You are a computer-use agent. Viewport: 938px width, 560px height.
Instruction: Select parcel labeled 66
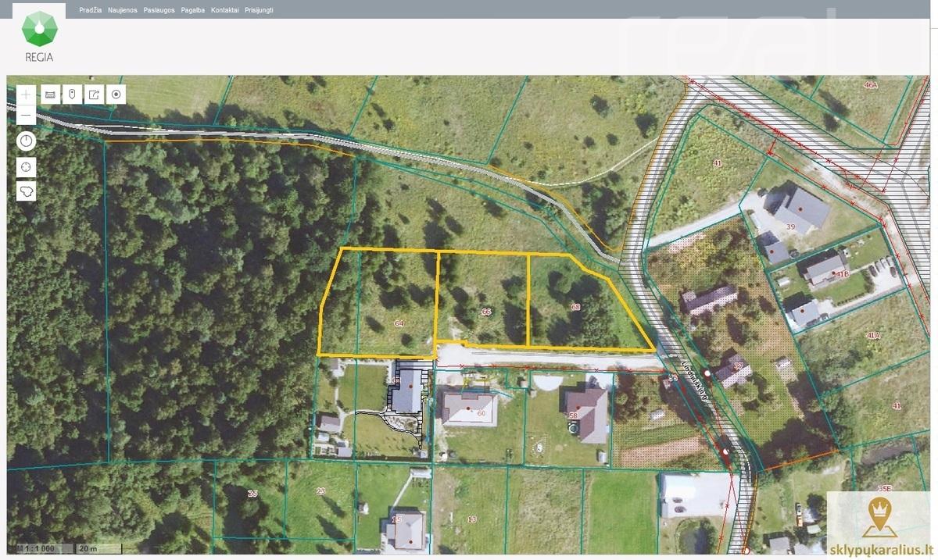[x=486, y=312]
